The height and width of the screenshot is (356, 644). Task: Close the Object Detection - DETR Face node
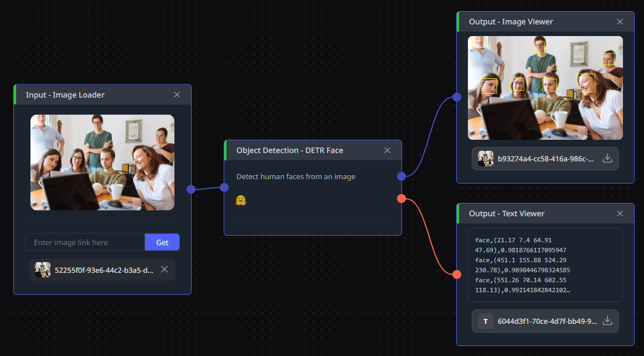pos(387,150)
